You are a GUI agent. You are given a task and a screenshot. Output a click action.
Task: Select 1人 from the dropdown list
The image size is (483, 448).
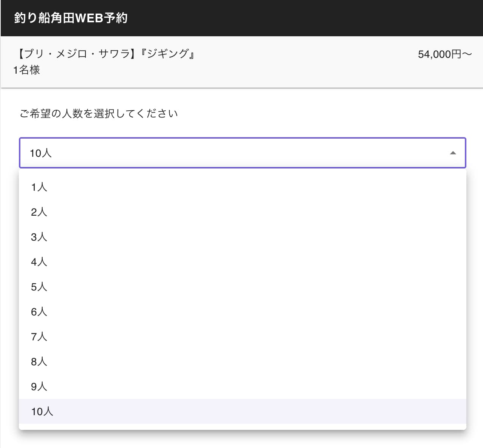[x=39, y=187]
